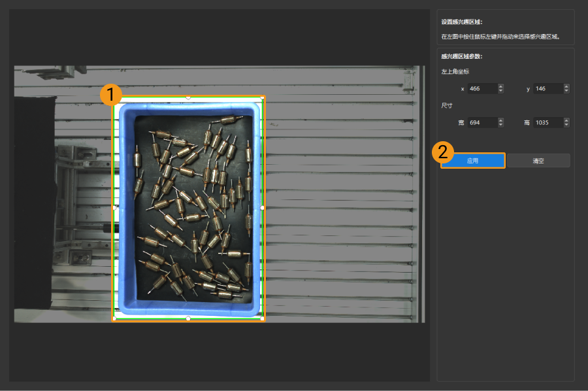Screen dimensions: 588x391
Task: Decrement the 宽 width using down arrow
Action: click(501, 125)
